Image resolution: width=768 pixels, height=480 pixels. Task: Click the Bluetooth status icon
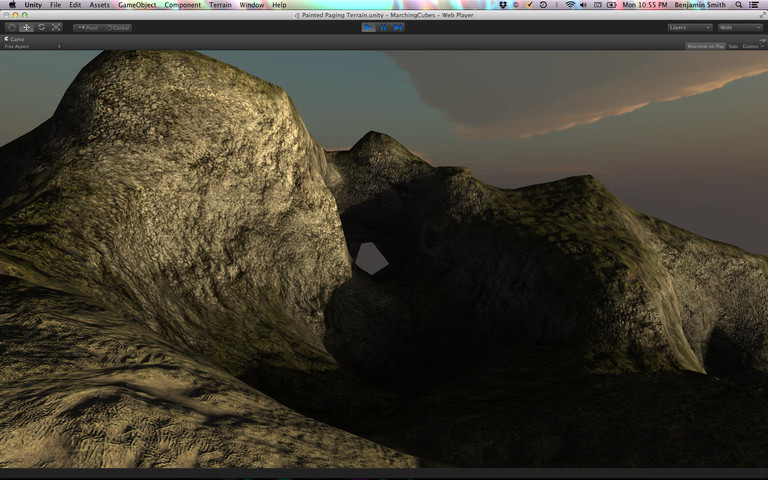556,5
